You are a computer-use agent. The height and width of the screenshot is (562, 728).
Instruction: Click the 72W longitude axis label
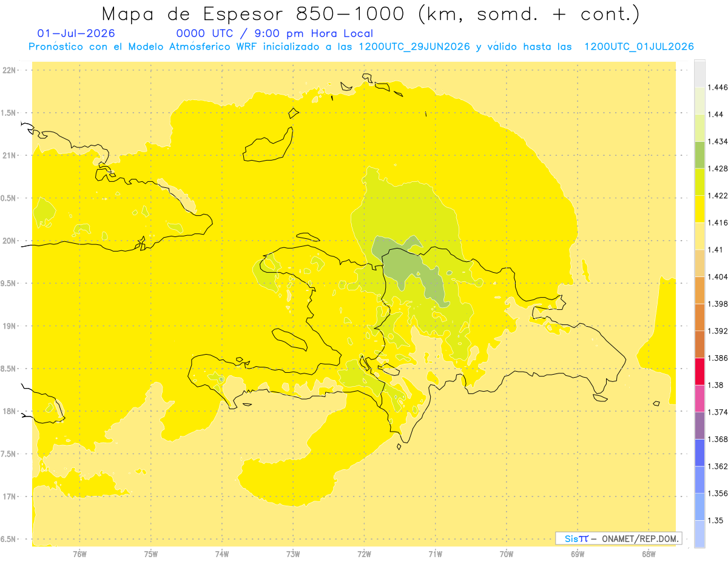coord(364,554)
